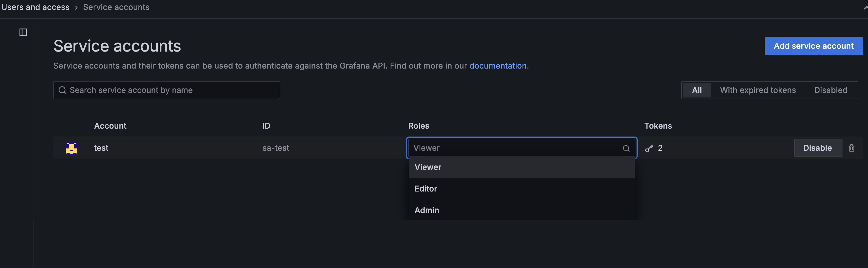Choose Admin from the role dropdown
Viewport: 868px width, 268px height.
(x=427, y=210)
